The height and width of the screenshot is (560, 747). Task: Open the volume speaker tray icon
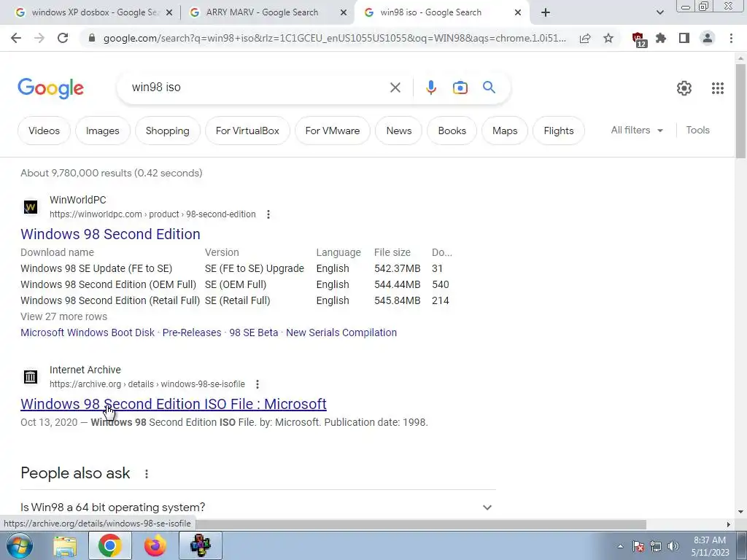point(673,546)
